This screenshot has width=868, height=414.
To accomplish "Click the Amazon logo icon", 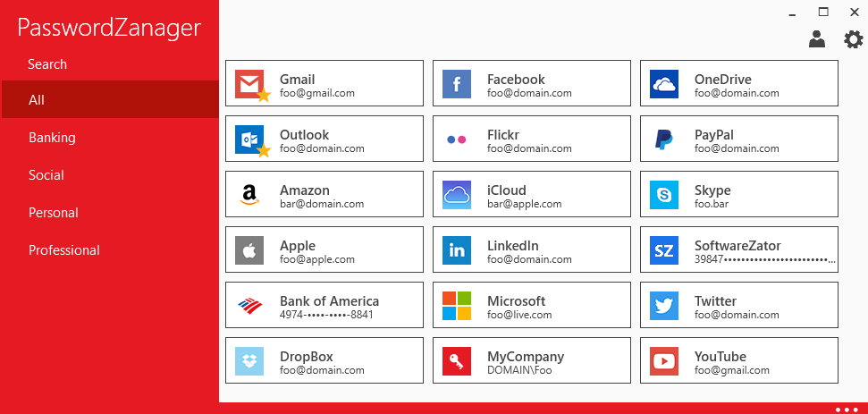I will click(x=249, y=194).
